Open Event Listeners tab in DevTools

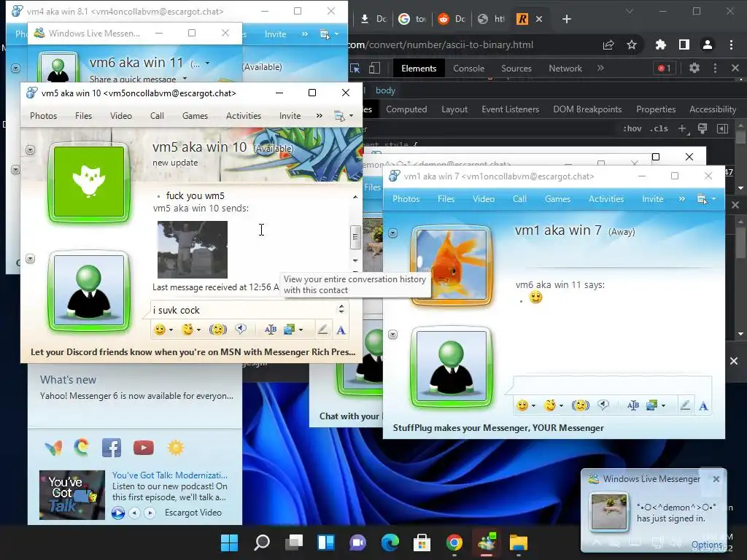tap(510, 109)
